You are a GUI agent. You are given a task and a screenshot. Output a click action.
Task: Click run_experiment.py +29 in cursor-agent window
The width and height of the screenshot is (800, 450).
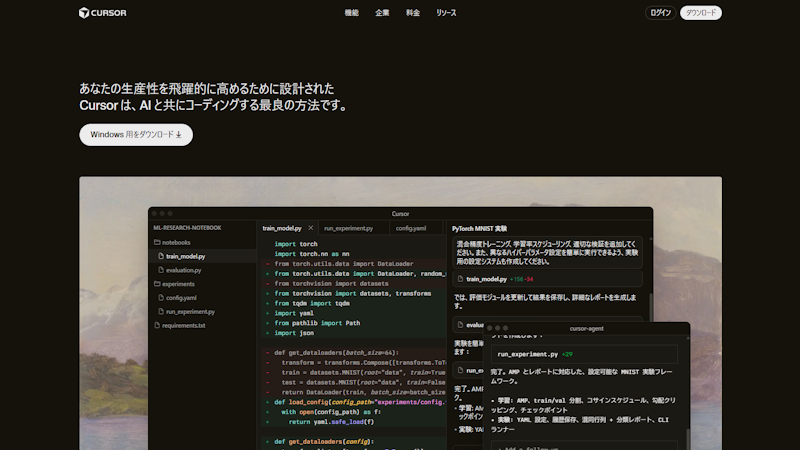584,354
